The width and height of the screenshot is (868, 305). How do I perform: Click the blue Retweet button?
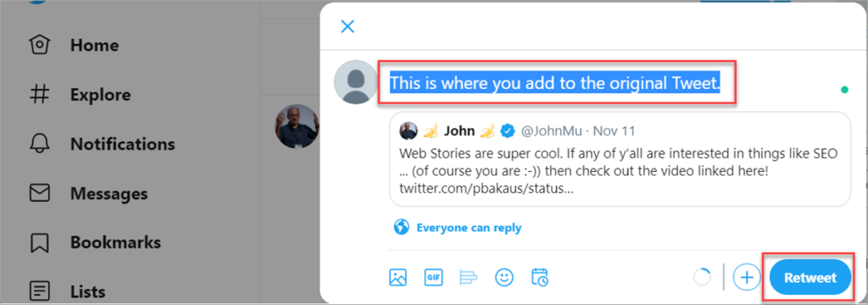(x=810, y=278)
